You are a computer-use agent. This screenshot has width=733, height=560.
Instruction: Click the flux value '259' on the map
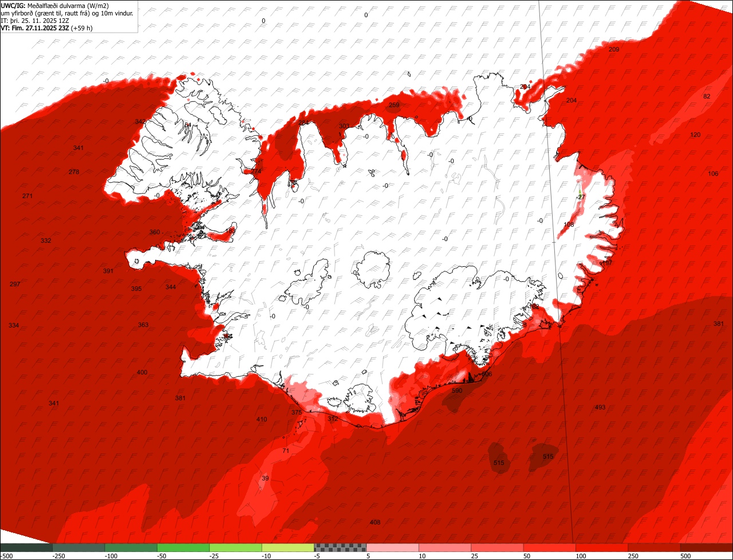point(394,105)
